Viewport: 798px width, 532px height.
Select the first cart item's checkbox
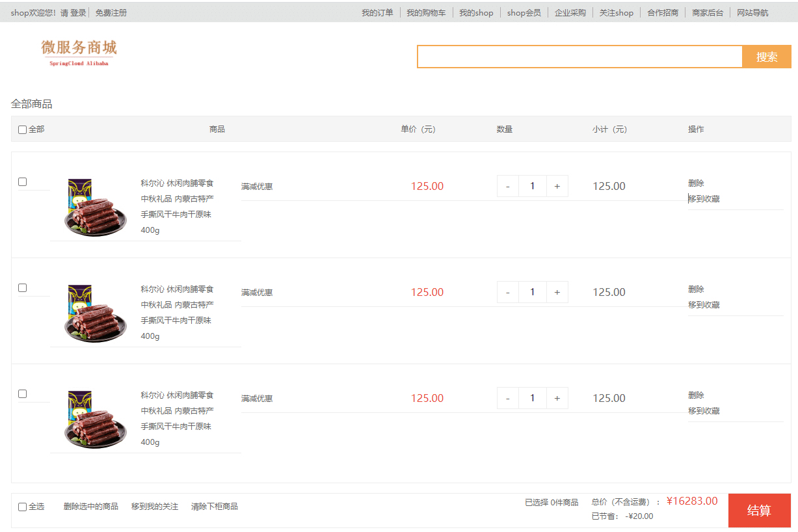point(22,182)
